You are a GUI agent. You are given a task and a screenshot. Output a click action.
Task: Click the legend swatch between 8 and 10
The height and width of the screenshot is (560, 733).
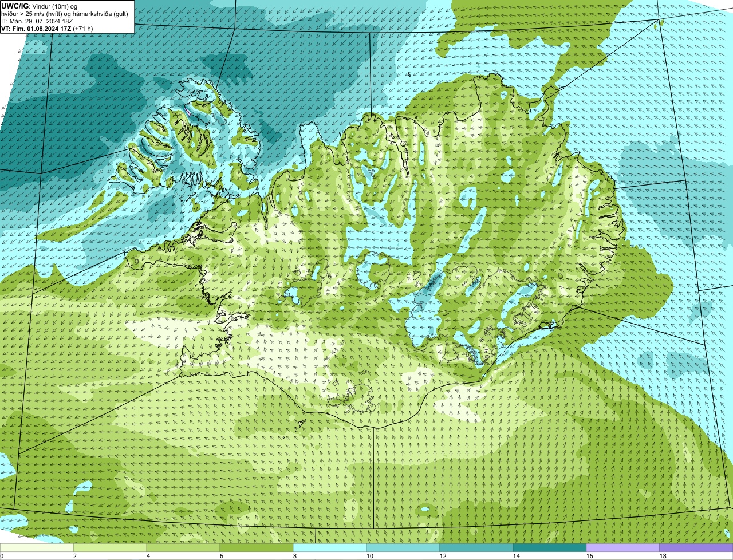330,548
